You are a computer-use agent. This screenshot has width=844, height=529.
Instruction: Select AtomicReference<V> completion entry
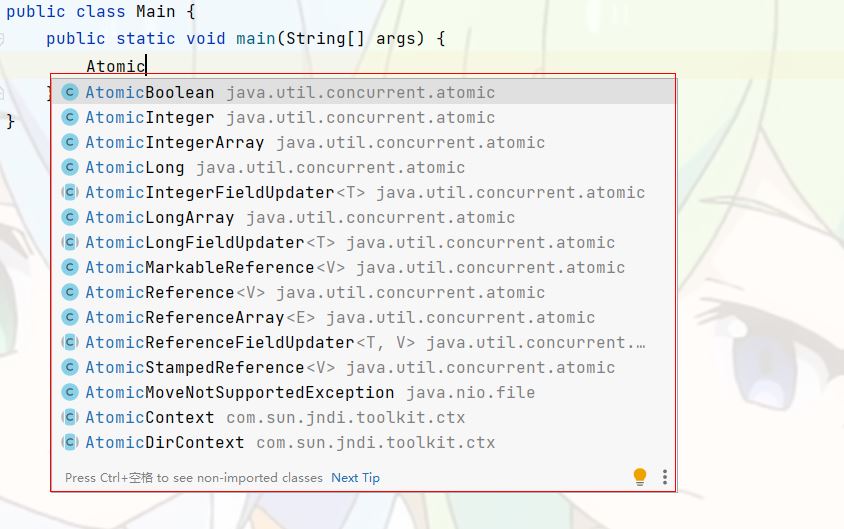(x=363, y=292)
